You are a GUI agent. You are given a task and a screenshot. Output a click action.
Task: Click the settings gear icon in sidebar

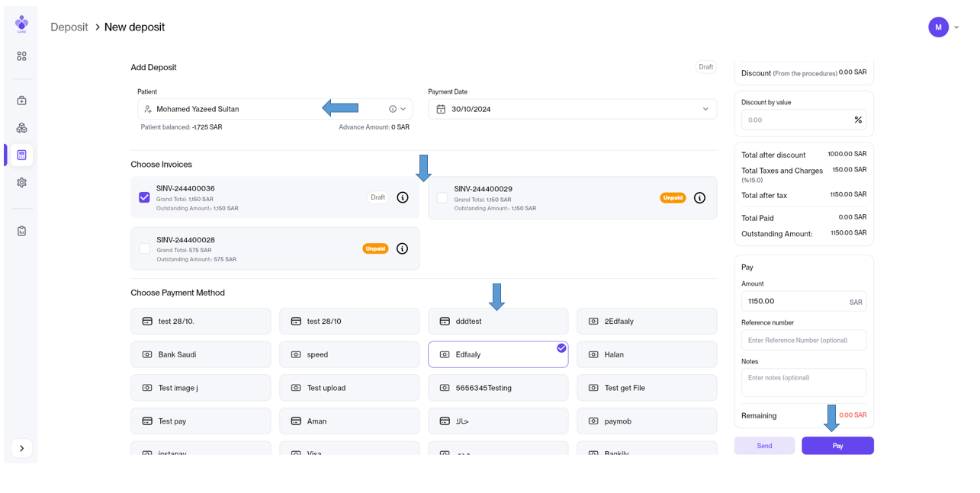tap(21, 183)
